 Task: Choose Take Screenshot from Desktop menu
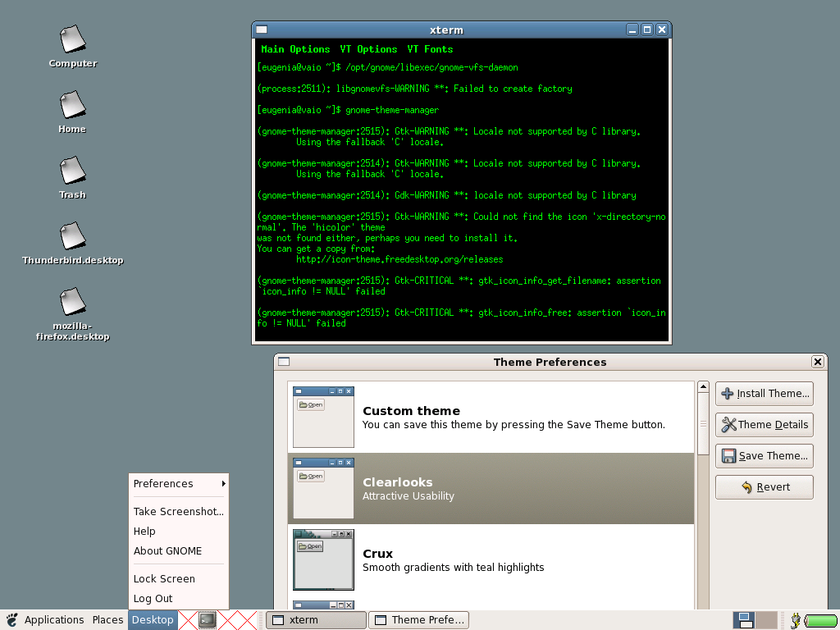pos(178,512)
